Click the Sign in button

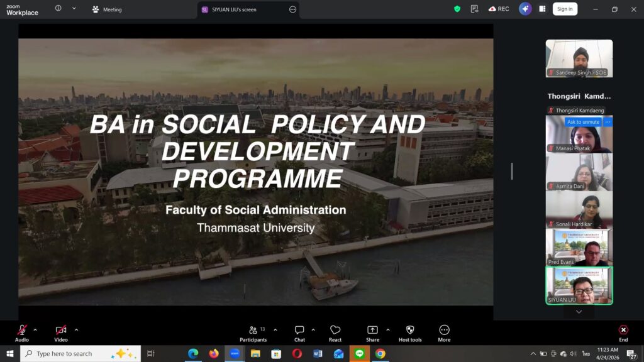pos(565,9)
